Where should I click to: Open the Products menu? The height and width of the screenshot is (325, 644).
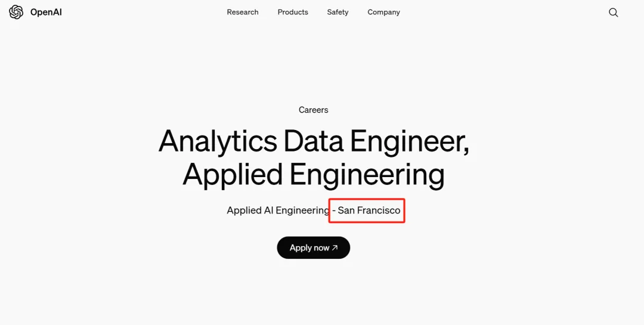[x=293, y=13]
